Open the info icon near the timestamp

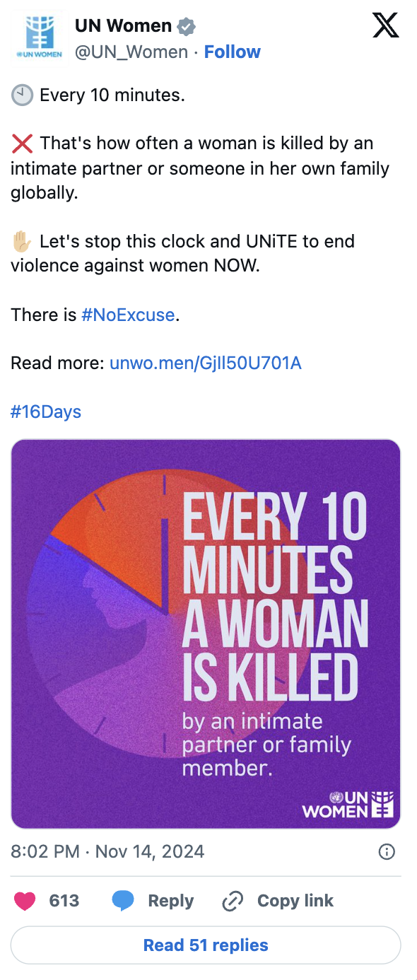click(387, 851)
